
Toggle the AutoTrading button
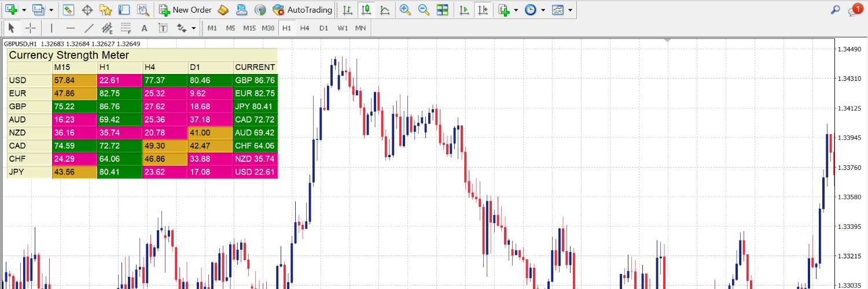302,10
